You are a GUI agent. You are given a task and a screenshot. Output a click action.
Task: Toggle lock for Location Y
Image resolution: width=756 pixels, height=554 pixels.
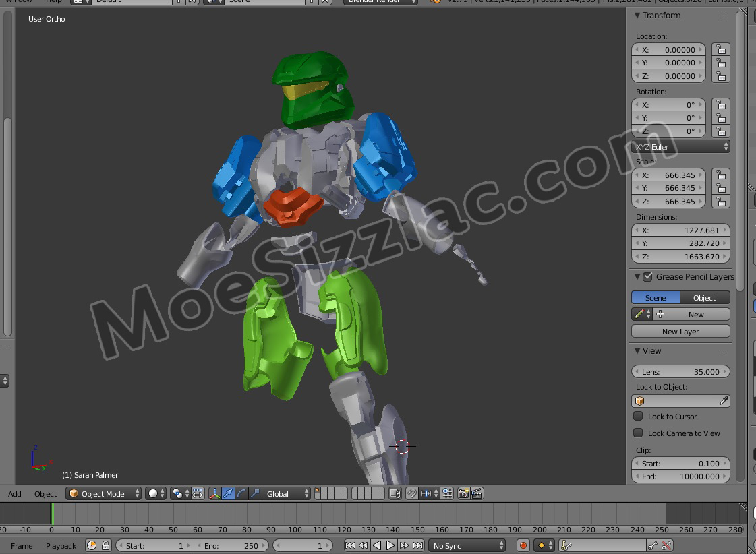[x=721, y=63]
